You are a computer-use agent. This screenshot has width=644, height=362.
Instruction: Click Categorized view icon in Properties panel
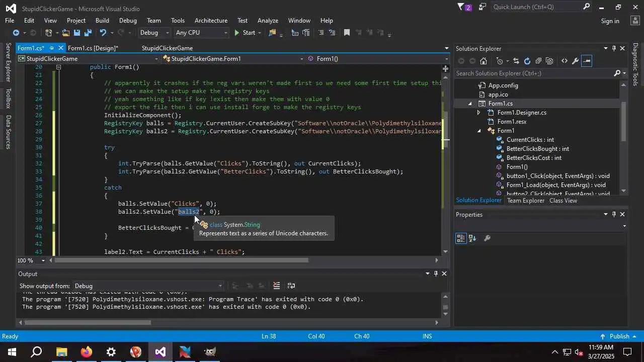pyautogui.click(x=461, y=238)
